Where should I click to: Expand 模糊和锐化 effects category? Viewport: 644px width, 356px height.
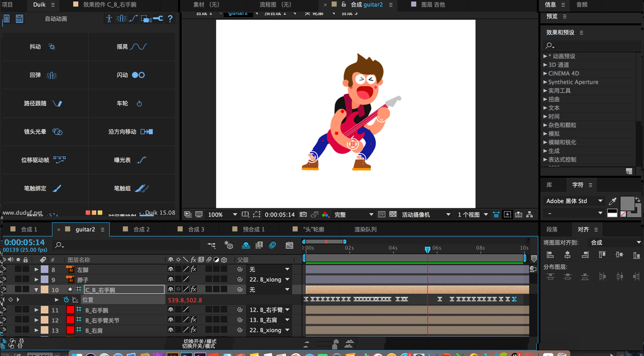point(545,142)
